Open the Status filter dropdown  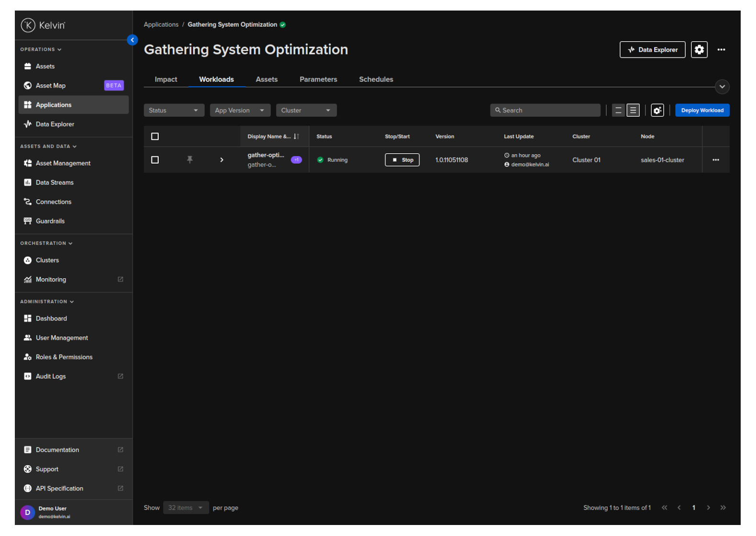point(174,111)
